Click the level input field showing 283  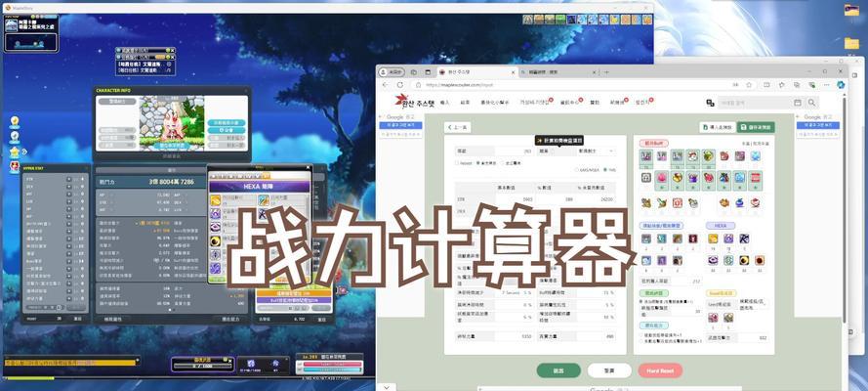513,151
